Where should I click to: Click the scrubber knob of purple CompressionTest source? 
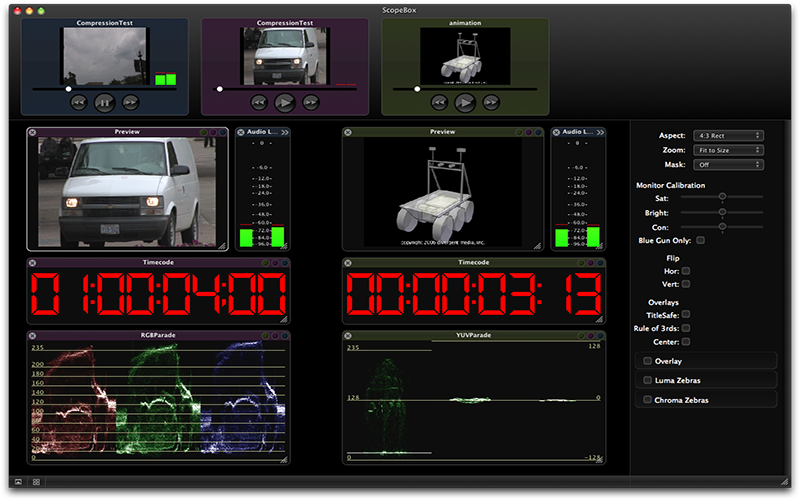(219, 89)
